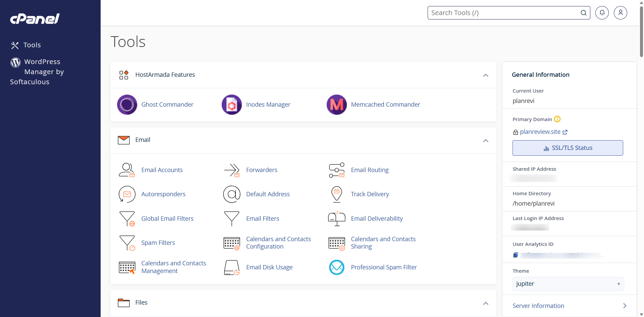Click the search magnifier icon
The image size is (644, 317).
coord(584,13)
